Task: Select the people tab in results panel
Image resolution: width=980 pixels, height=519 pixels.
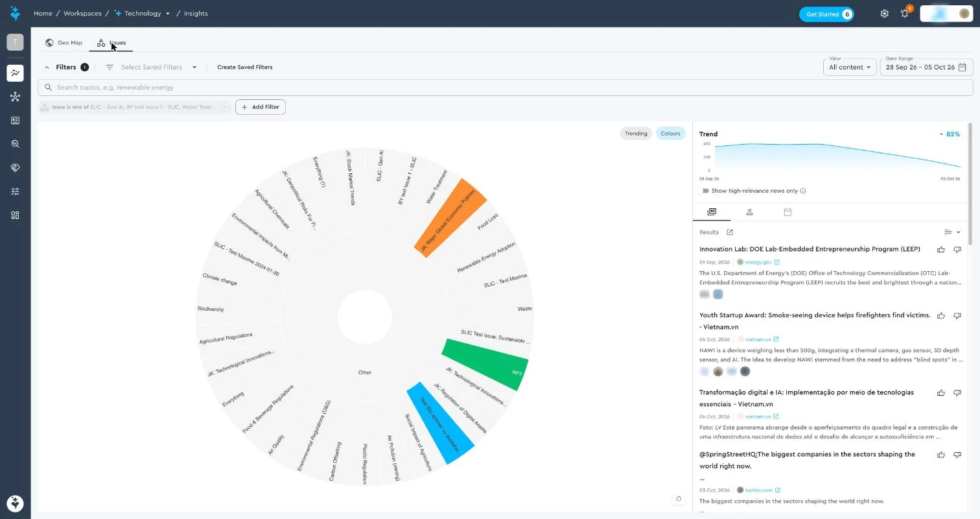Action: click(749, 212)
